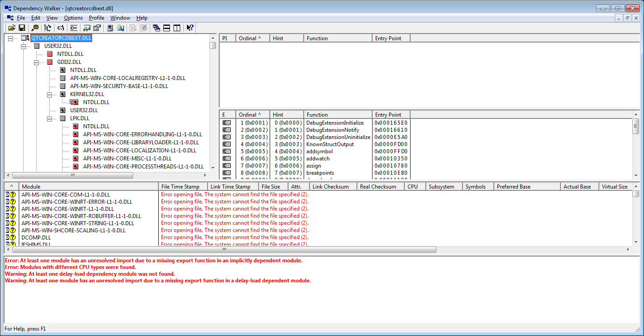The height and width of the screenshot is (336, 644).
Task: Click the Copy clipboard toolbar icon
Action: tap(35, 28)
